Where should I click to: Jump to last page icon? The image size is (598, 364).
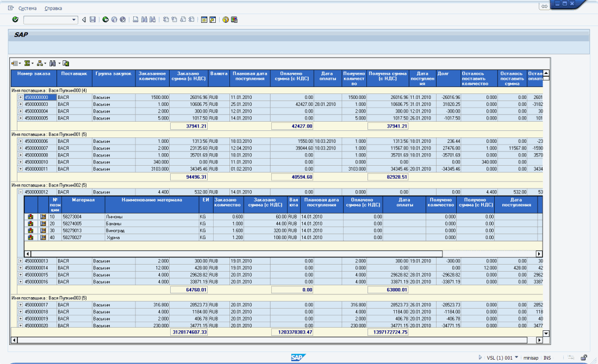pos(191,20)
